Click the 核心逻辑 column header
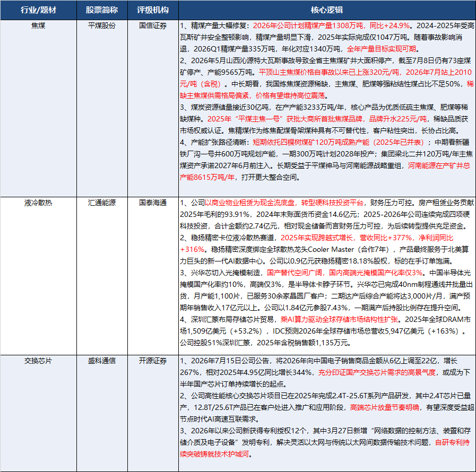This screenshot has width=476, height=472. 327,10
